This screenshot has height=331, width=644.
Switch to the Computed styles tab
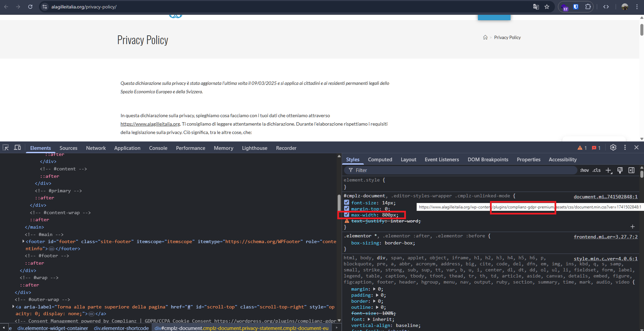pyautogui.click(x=380, y=160)
